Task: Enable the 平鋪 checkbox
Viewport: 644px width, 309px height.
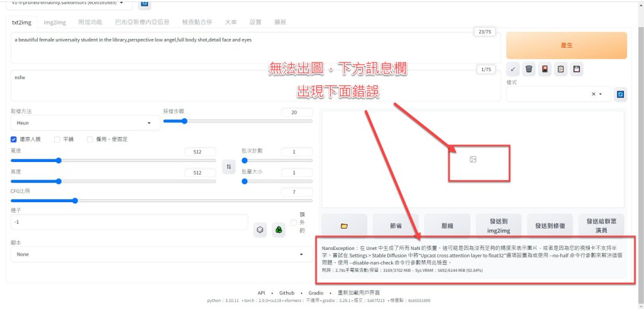Action: pyautogui.click(x=57, y=139)
